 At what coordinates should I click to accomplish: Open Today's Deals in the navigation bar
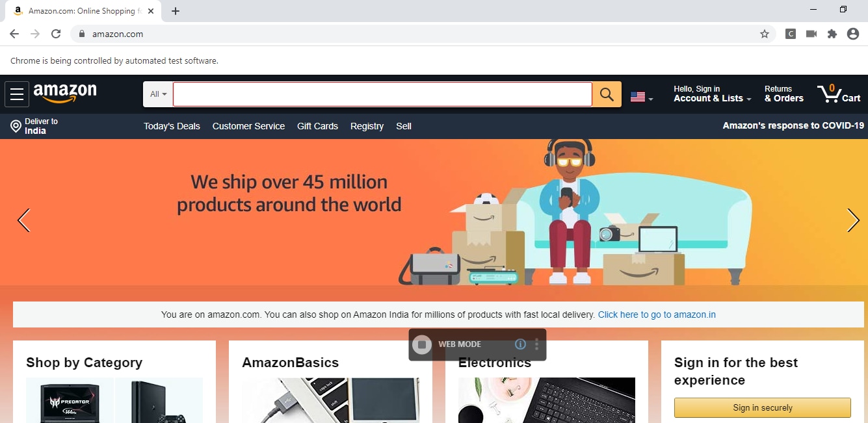point(172,126)
